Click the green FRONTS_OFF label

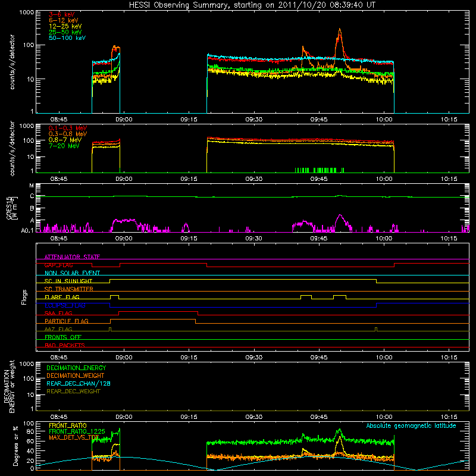(63, 337)
